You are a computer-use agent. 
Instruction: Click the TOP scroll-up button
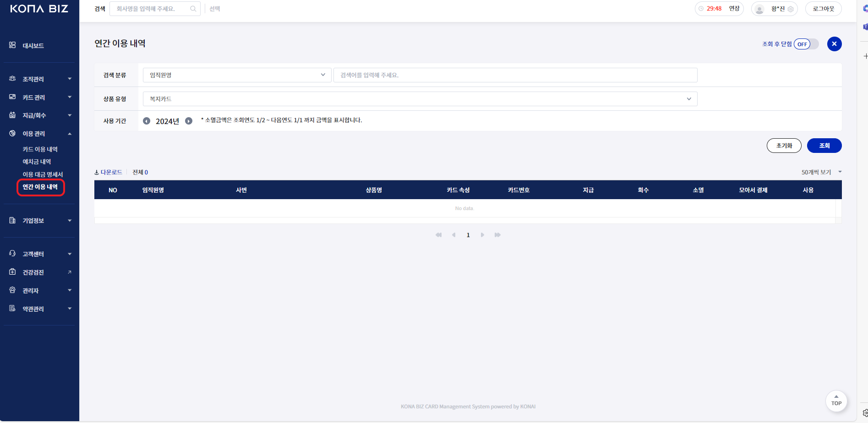836,401
